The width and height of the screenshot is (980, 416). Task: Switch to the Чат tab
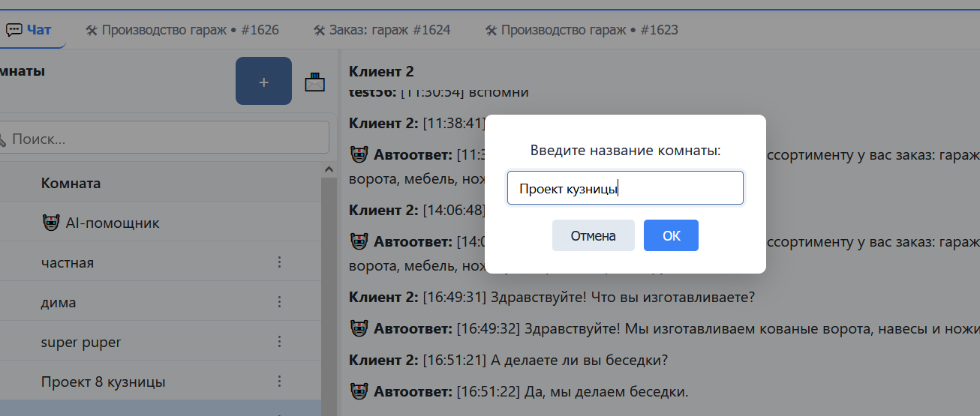coord(29,30)
